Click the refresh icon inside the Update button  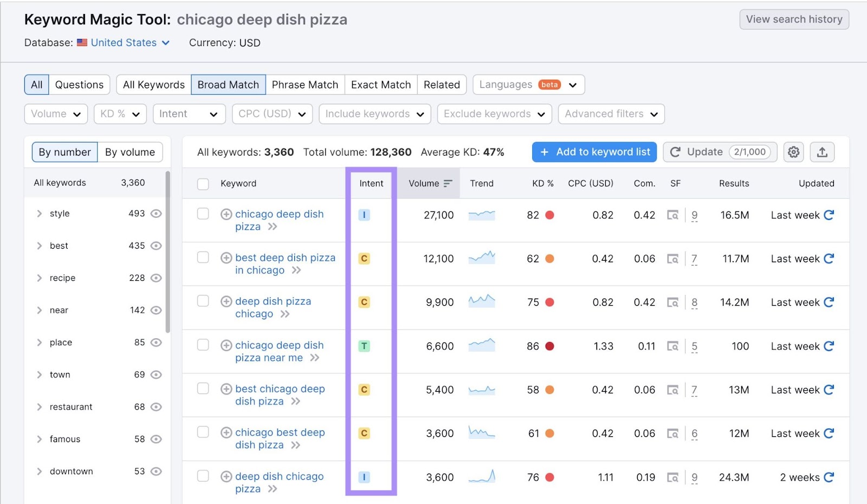675,152
